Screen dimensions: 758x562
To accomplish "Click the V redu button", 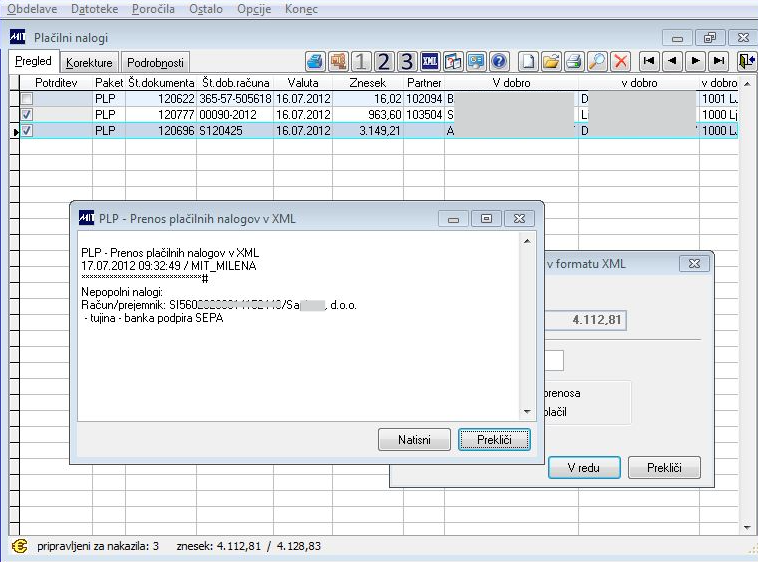I will click(584, 468).
